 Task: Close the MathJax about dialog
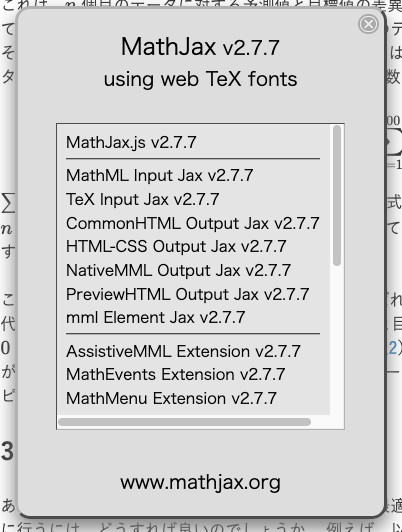coord(368,24)
